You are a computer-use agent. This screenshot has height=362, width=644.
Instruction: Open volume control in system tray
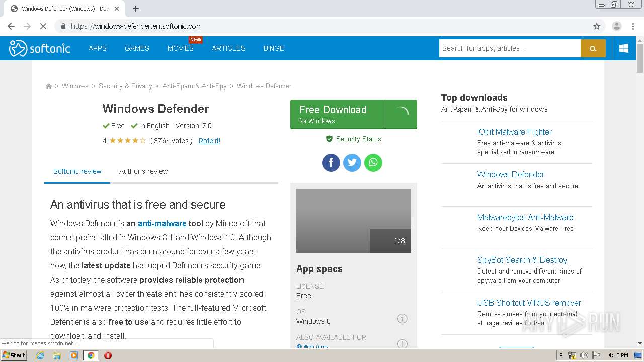click(584, 355)
